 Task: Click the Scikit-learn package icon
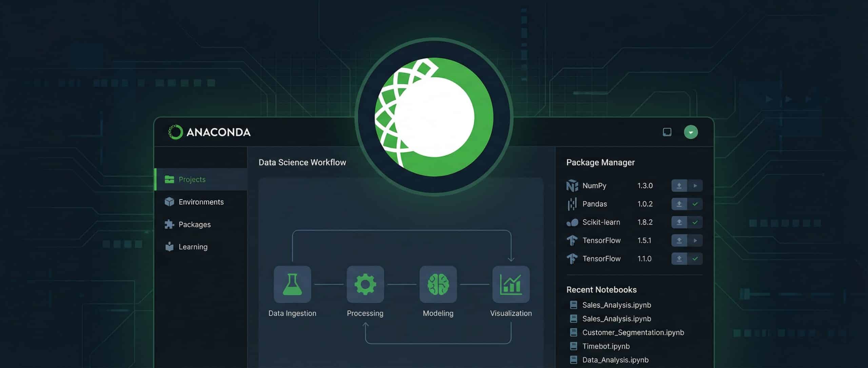click(572, 222)
